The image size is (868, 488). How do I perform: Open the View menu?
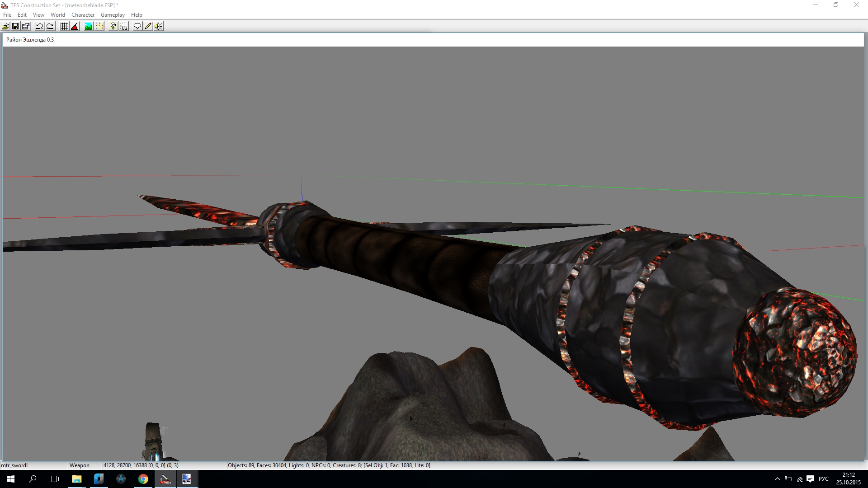coord(38,15)
